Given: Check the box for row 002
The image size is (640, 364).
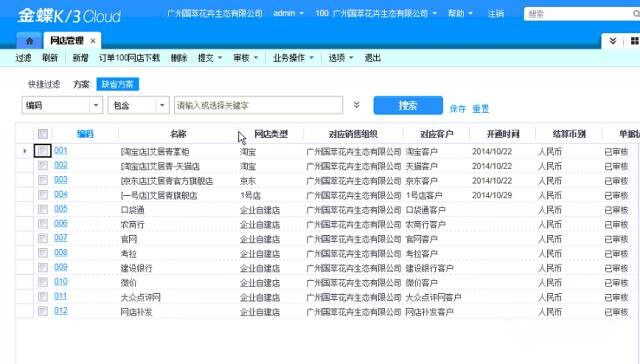Looking at the screenshot, I should point(43,165).
